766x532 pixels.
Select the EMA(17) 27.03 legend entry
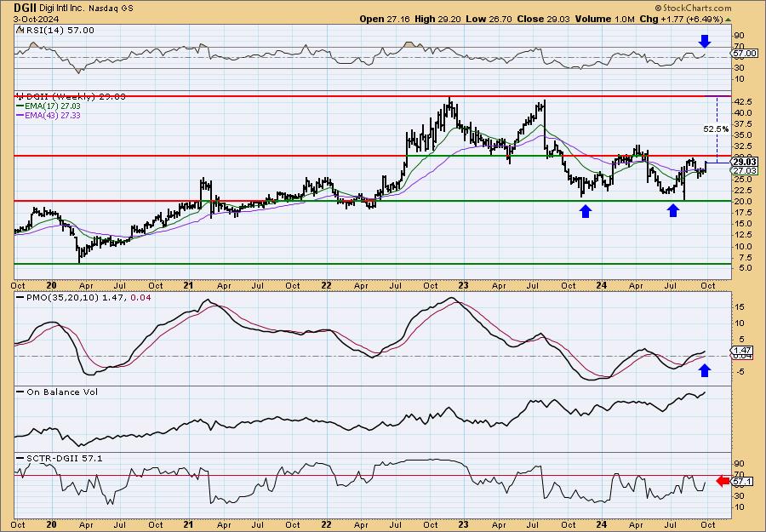point(49,106)
